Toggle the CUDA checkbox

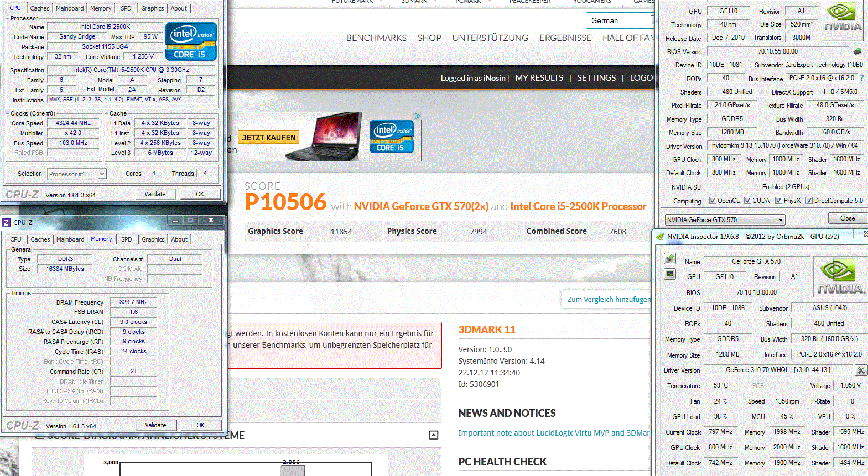coord(748,201)
